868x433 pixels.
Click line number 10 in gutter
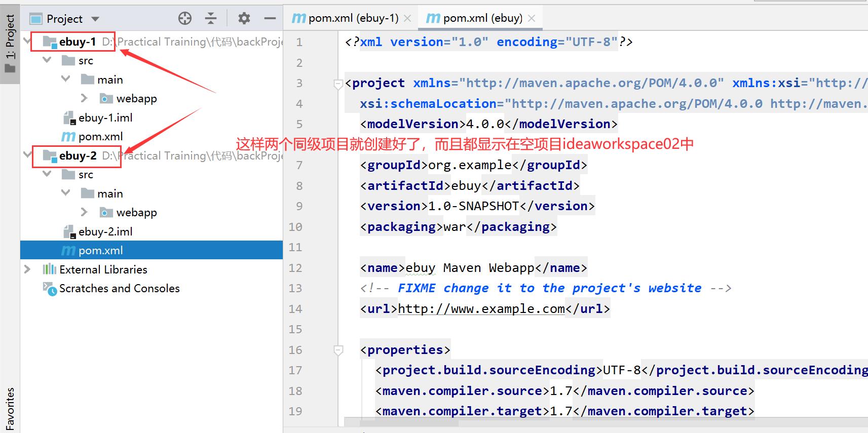tap(295, 227)
